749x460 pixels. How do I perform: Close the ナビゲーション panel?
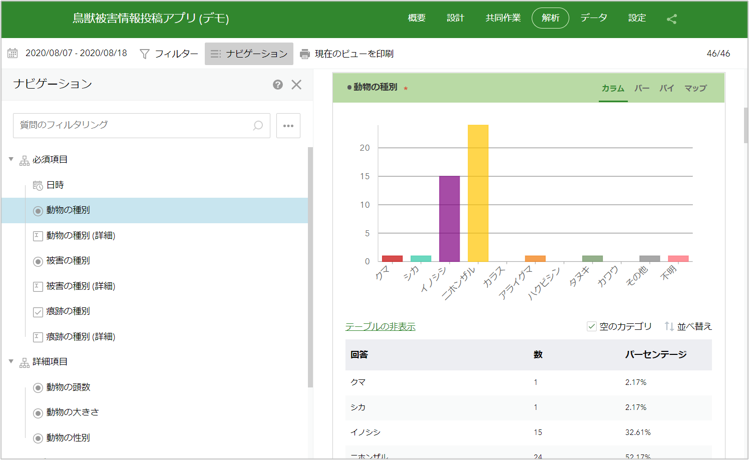[296, 85]
